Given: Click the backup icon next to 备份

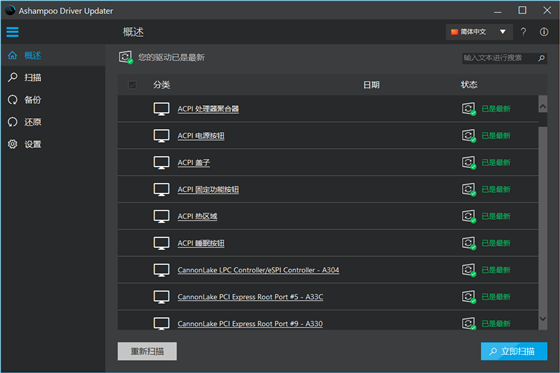Looking at the screenshot, I should [x=12, y=100].
